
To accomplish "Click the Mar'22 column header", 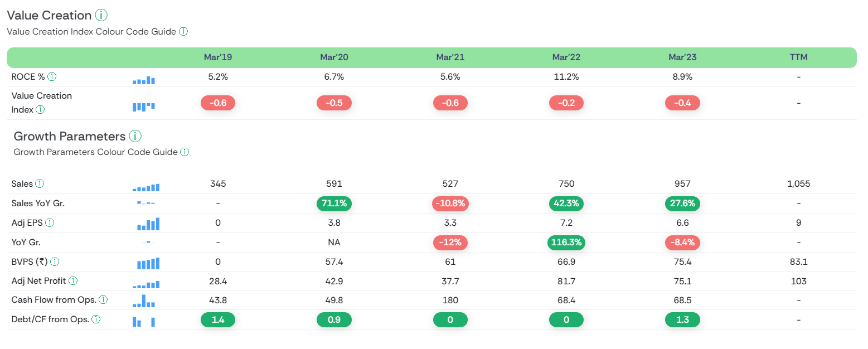I will pos(566,57).
